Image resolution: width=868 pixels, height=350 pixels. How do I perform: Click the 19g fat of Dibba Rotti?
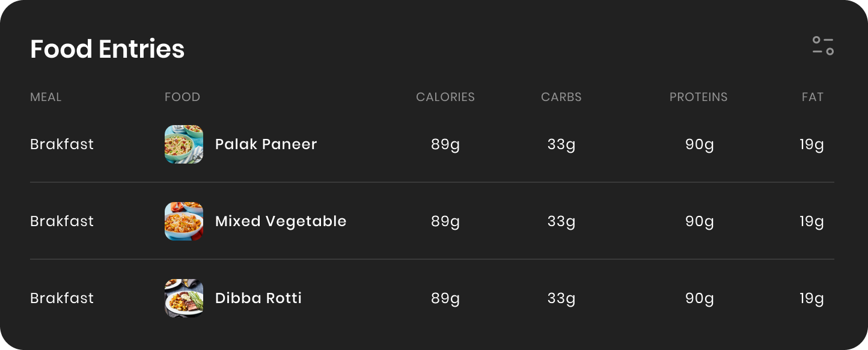click(x=811, y=299)
